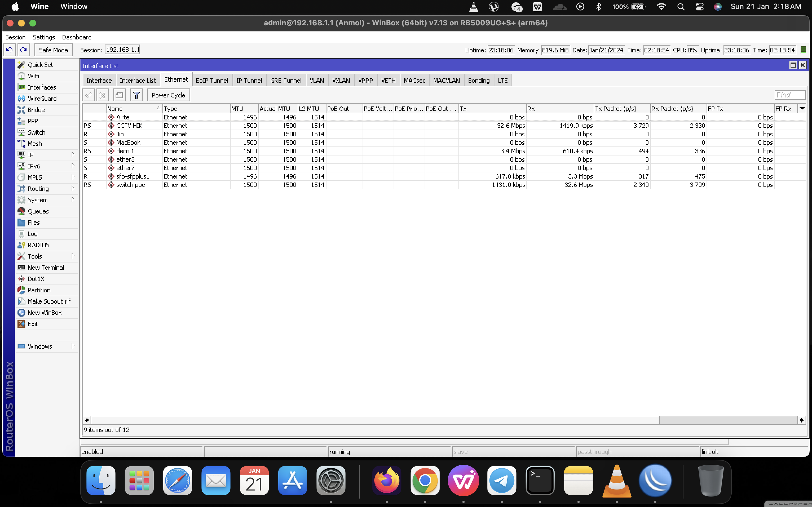Open WireGuard from the sidebar
Screen dimensions: 812x507
click(x=42, y=99)
